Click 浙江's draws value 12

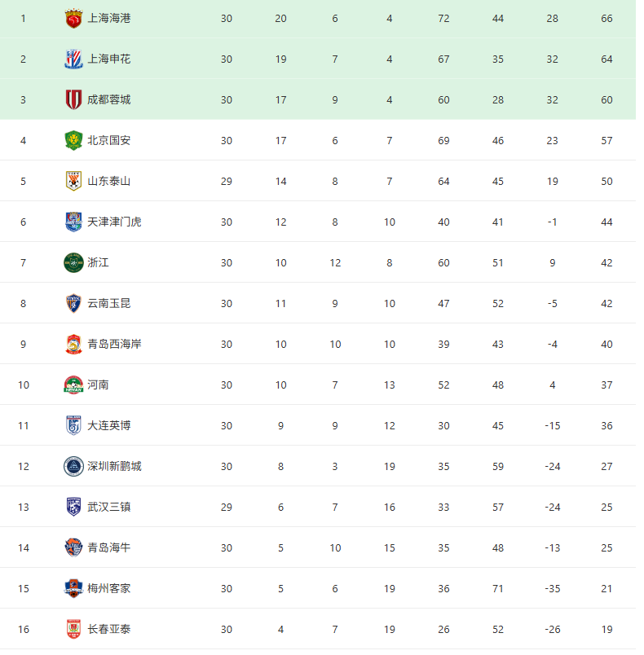click(x=335, y=262)
